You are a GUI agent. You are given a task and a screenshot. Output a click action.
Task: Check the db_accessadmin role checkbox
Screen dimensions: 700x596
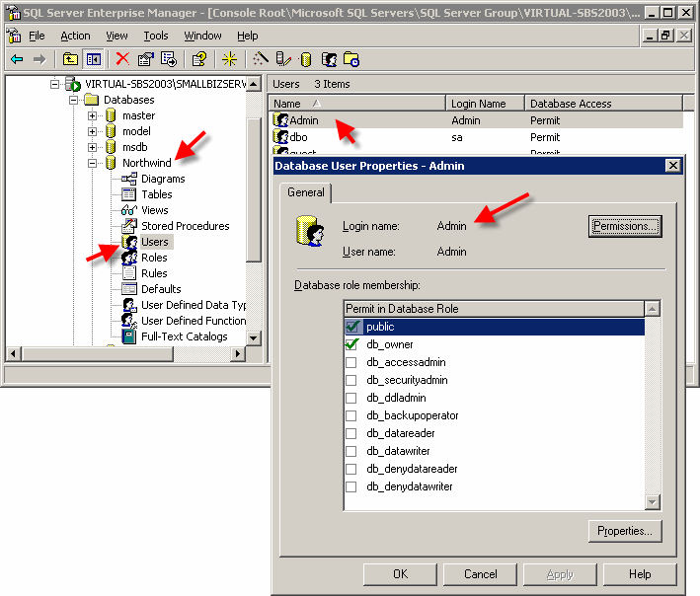coord(351,362)
